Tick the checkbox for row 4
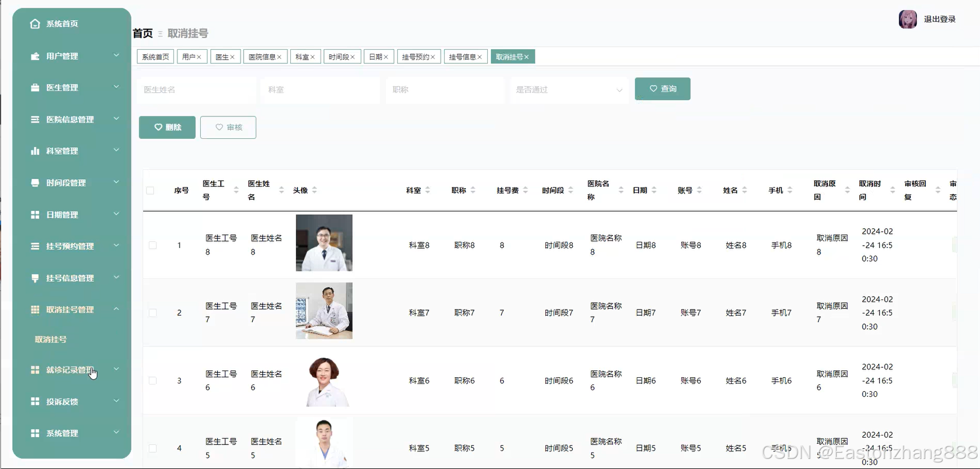 (153, 448)
